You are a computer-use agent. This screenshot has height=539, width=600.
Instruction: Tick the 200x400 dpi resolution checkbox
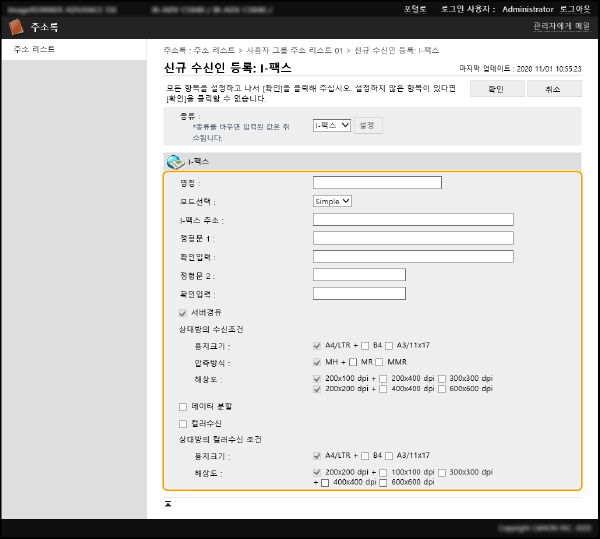click(x=384, y=379)
